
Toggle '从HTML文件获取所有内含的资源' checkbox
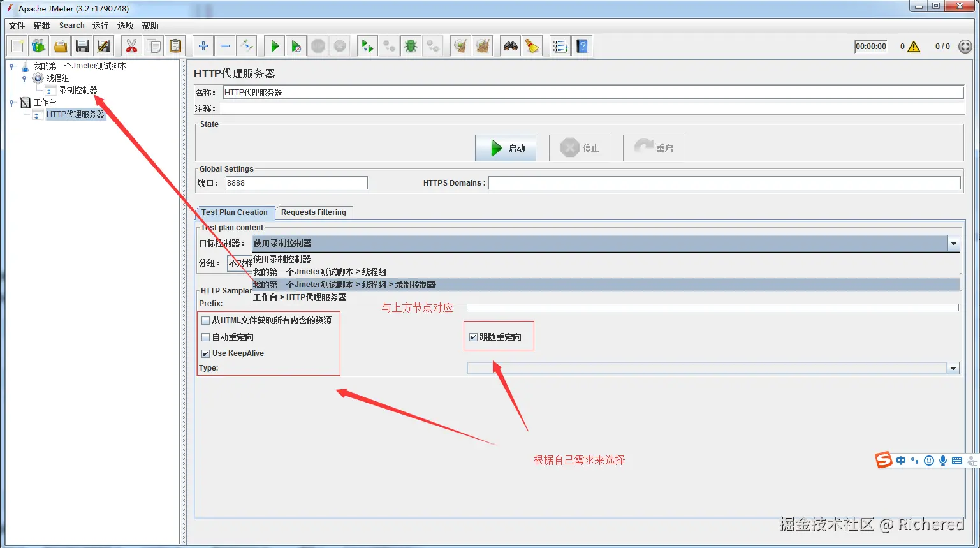click(x=205, y=320)
